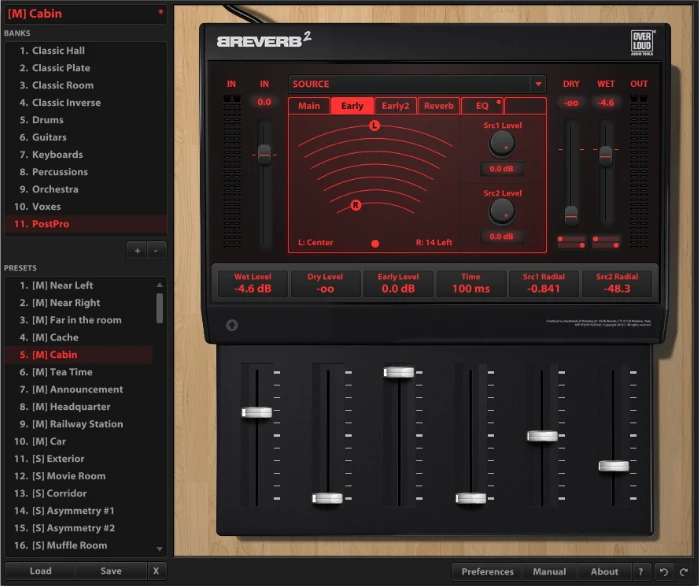Click the redo arrow icon
The height and width of the screenshot is (586, 699).
684,572
